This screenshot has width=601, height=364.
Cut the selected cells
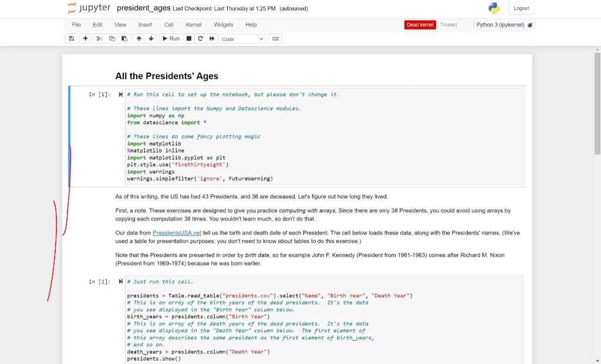(x=99, y=38)
